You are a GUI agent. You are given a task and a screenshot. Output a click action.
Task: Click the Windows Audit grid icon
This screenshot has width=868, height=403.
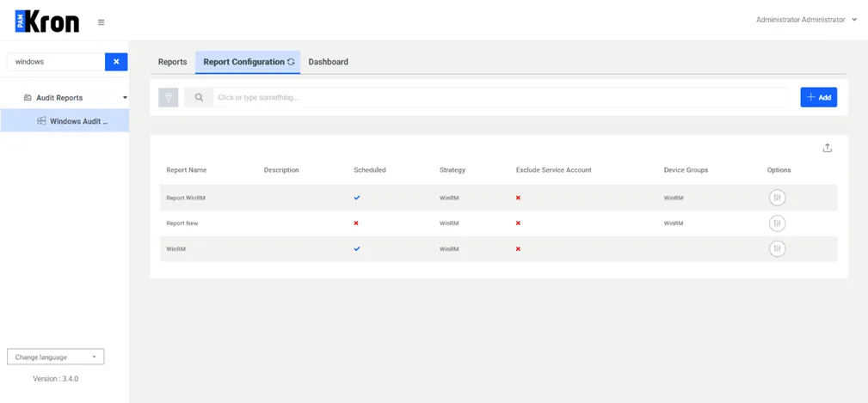(41, 121)
